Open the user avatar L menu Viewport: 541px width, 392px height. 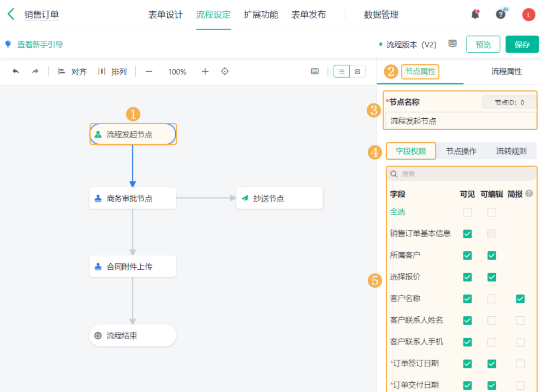point(528,14)
